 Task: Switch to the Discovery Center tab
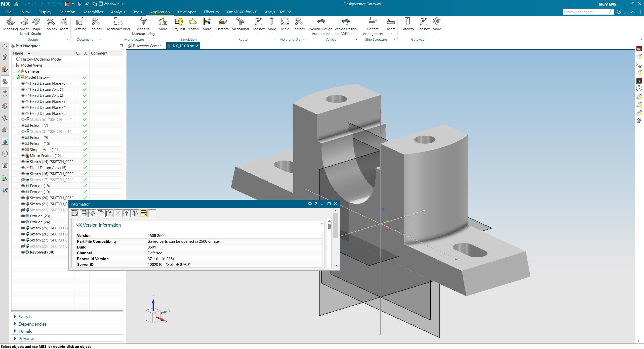[x=144, y=46]
